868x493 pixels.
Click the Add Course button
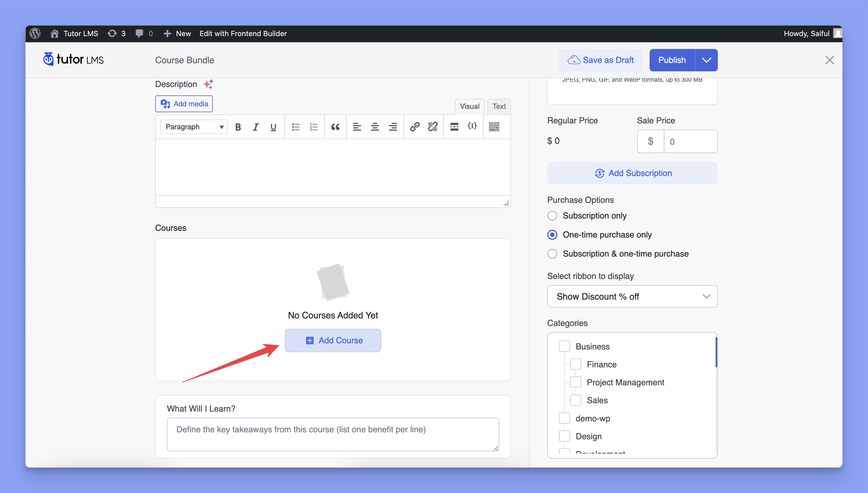pyautogui.click(x=333, y=340)
